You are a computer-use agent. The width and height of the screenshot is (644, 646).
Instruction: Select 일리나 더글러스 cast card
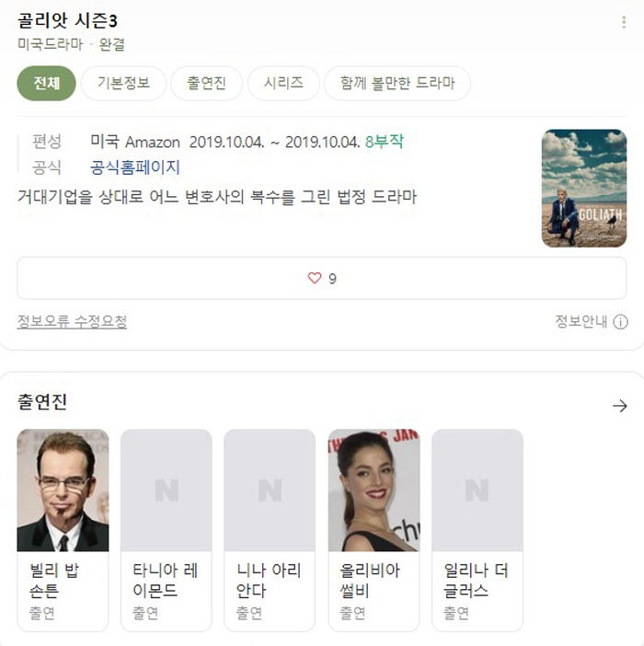click(477, 530)
